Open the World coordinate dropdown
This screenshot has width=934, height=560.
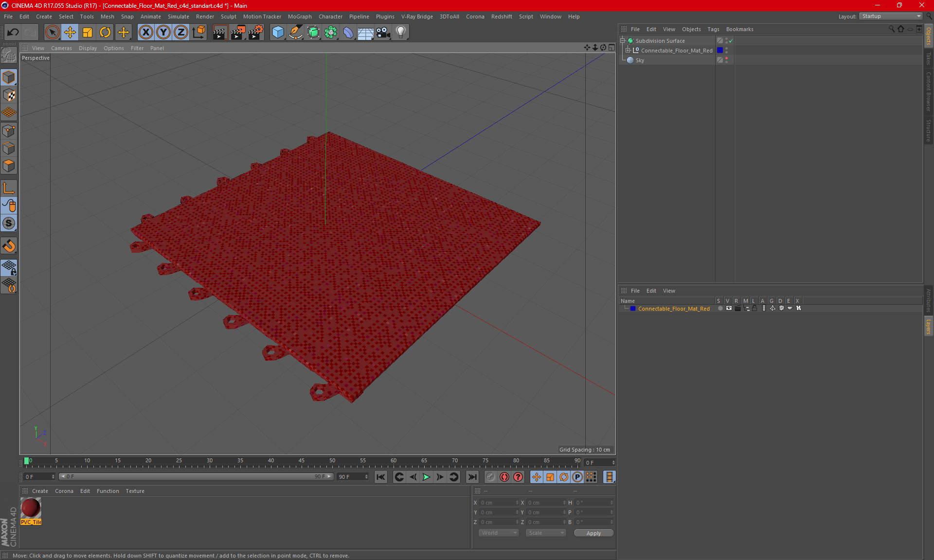[499, 533]
